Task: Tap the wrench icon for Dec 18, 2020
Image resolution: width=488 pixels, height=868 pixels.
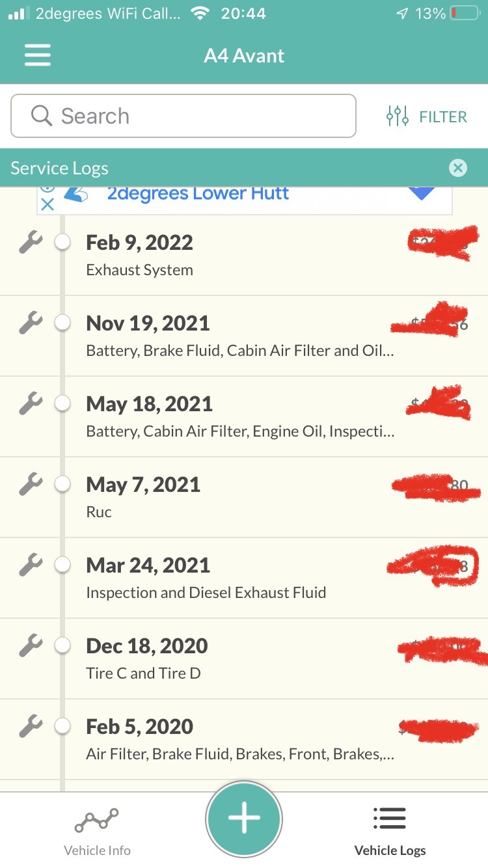Action: [31, 646]
